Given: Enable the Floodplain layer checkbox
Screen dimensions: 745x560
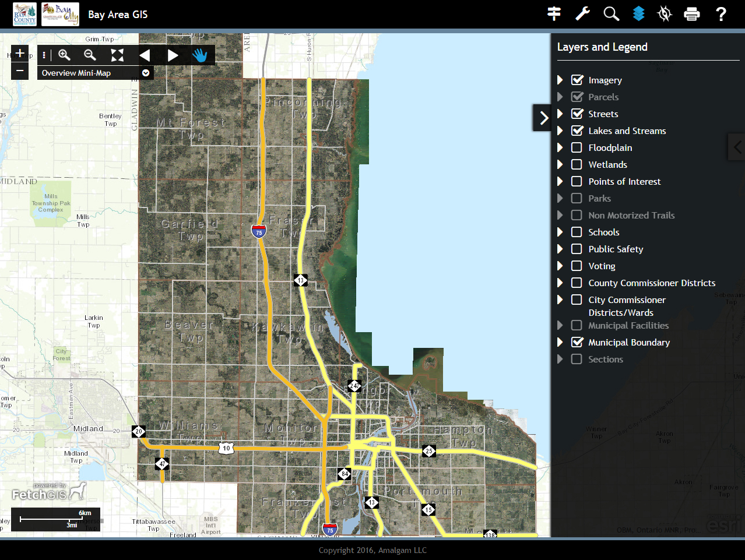Looking at the screenshot, I should point(577,147).
